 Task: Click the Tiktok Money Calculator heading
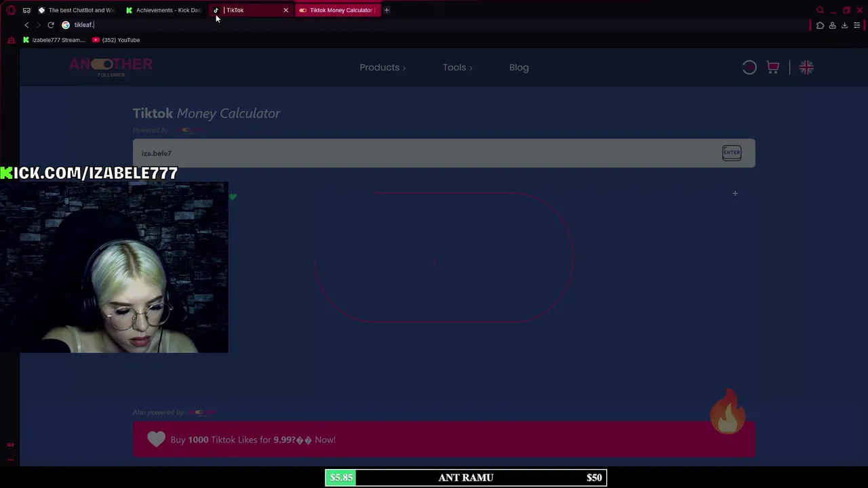point(206,113)
